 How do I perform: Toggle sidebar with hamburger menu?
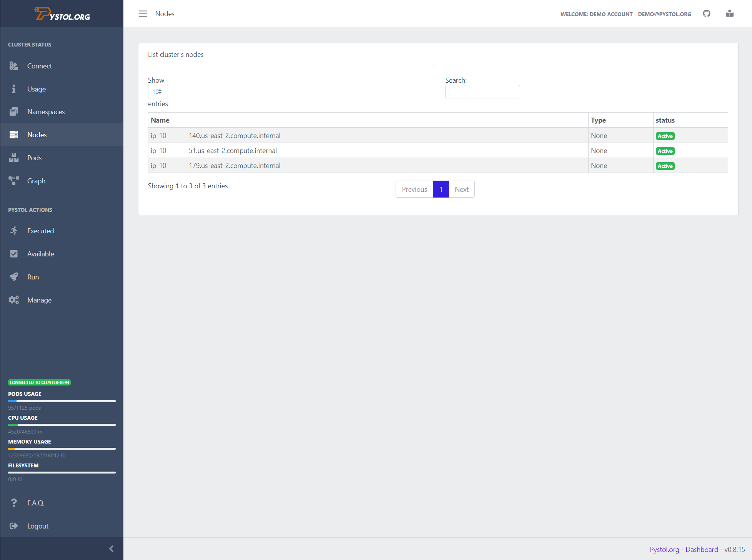(x=143, y=14)
